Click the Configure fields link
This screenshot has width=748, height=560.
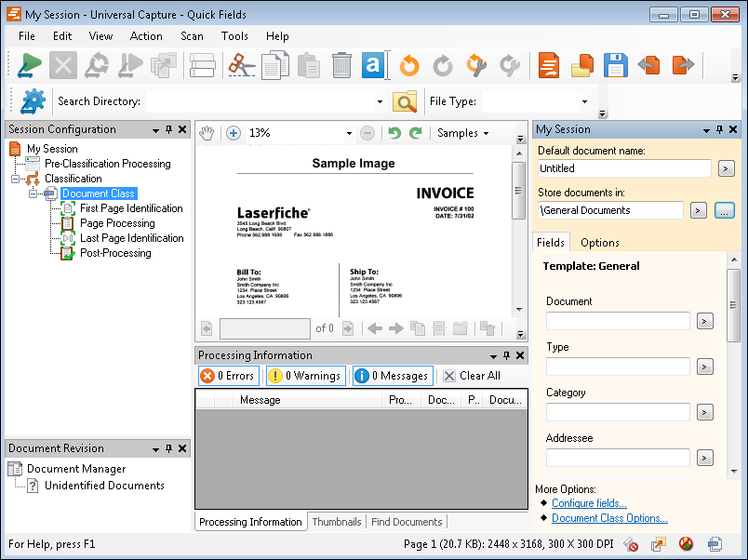pos(589,503)
